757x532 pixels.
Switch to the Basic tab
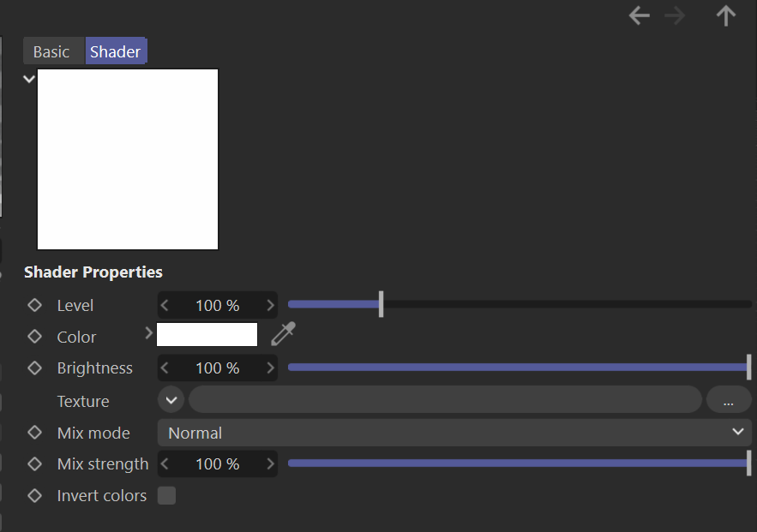[x=51, y=51]
